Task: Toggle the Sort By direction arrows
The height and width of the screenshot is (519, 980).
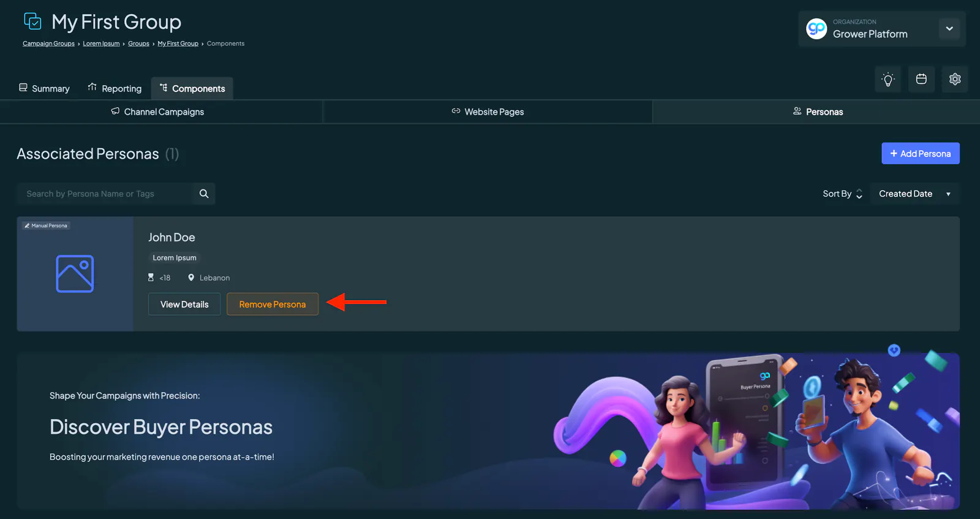Action: pyautogui.click(x=859, y=194)
